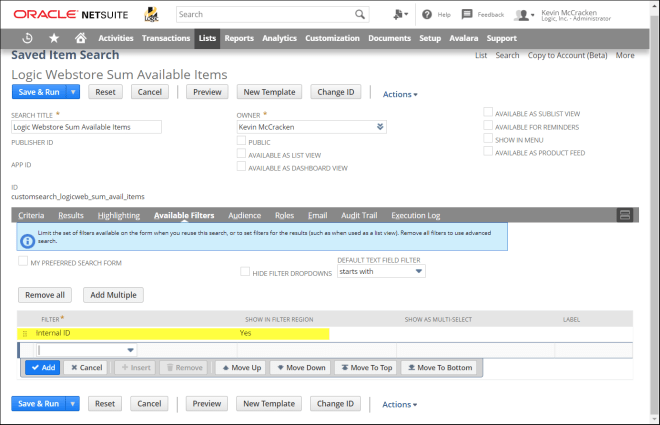Open the Recent Records clock icon
Screen dimensions: 660x425
(27, 38)
